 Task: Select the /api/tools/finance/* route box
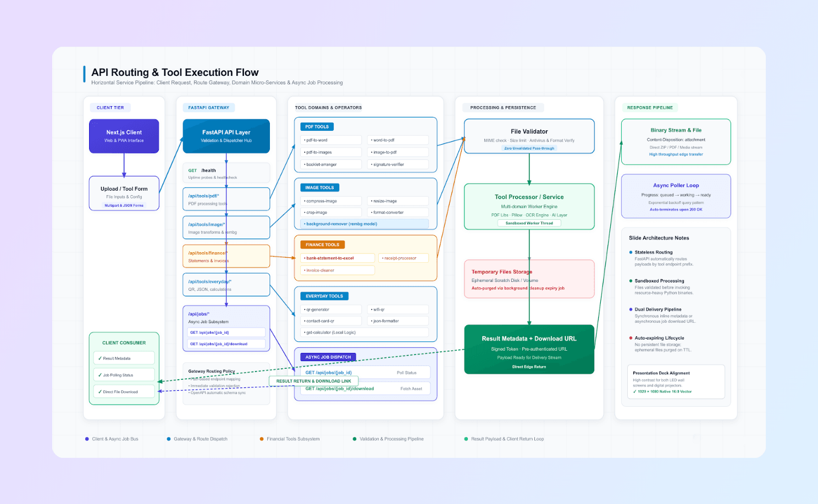226,256
